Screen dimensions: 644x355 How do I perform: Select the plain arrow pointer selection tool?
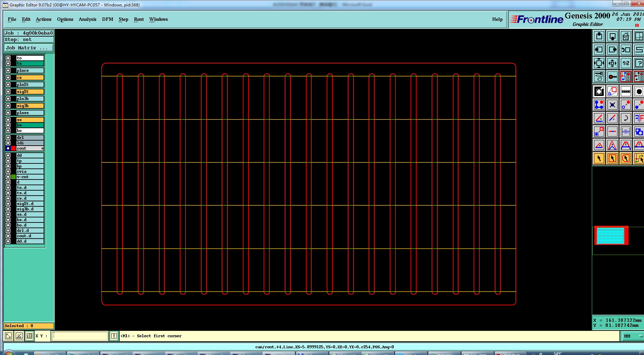(x=599, y=158)
